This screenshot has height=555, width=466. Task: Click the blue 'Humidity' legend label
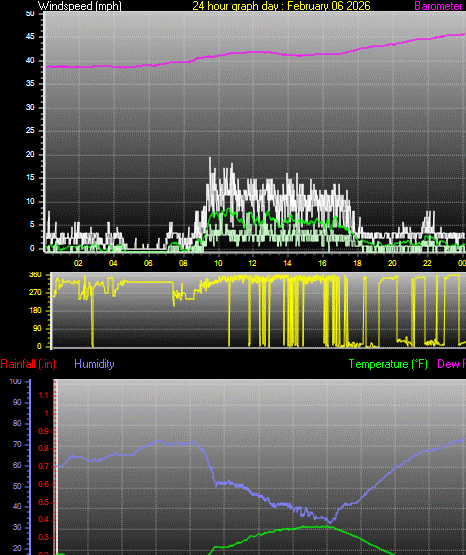point(94,364)
